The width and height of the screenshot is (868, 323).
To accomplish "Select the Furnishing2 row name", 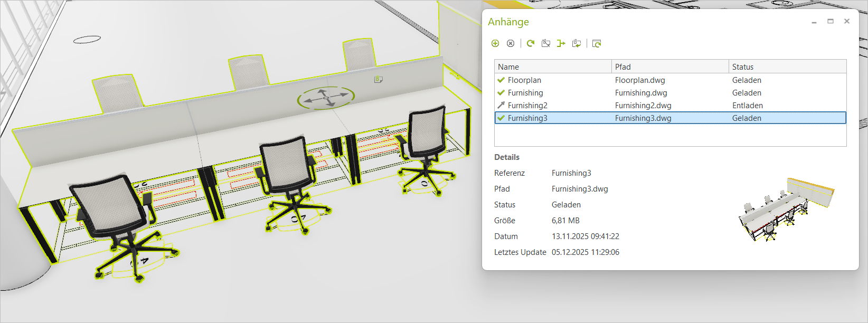I will [x=527, y=106].
